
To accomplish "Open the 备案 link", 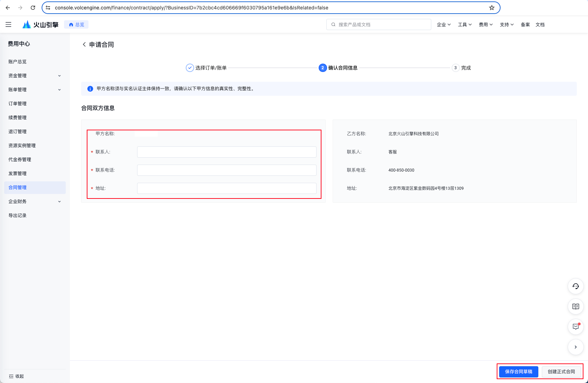I will 525,24.
